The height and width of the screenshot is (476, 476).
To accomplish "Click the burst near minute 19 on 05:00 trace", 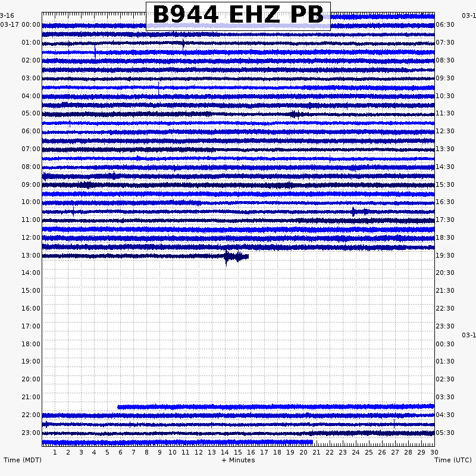I will click(296, 114).
